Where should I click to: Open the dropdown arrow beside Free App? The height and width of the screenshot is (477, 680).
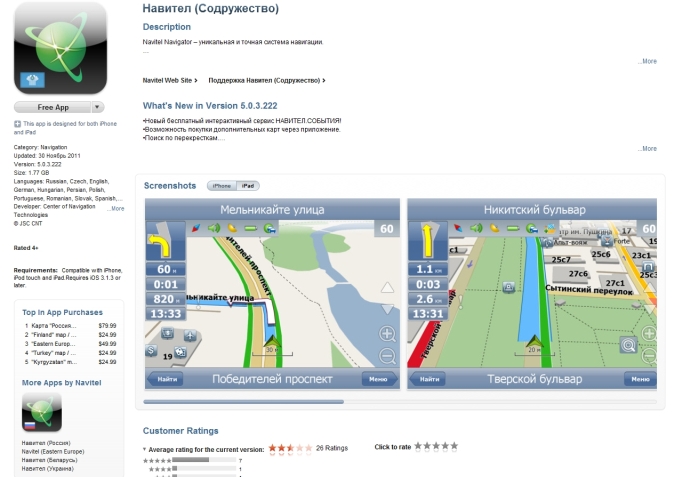97,107
